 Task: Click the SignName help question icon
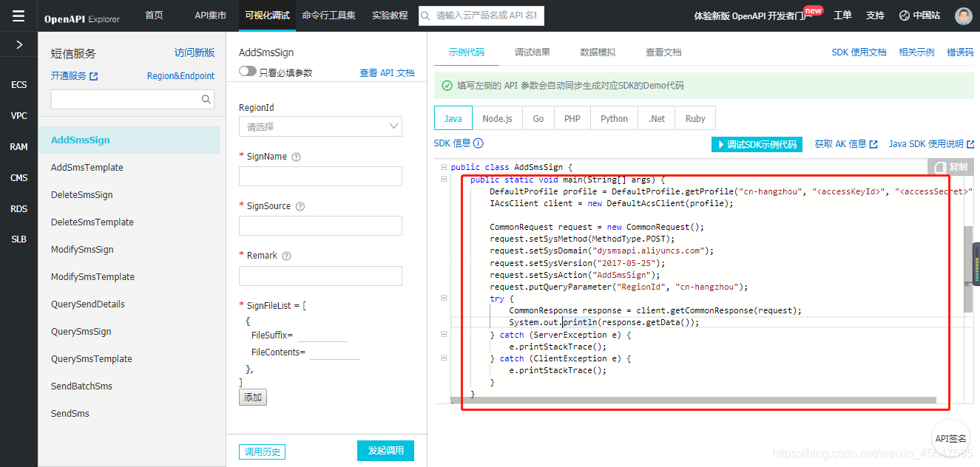point(296,157)
